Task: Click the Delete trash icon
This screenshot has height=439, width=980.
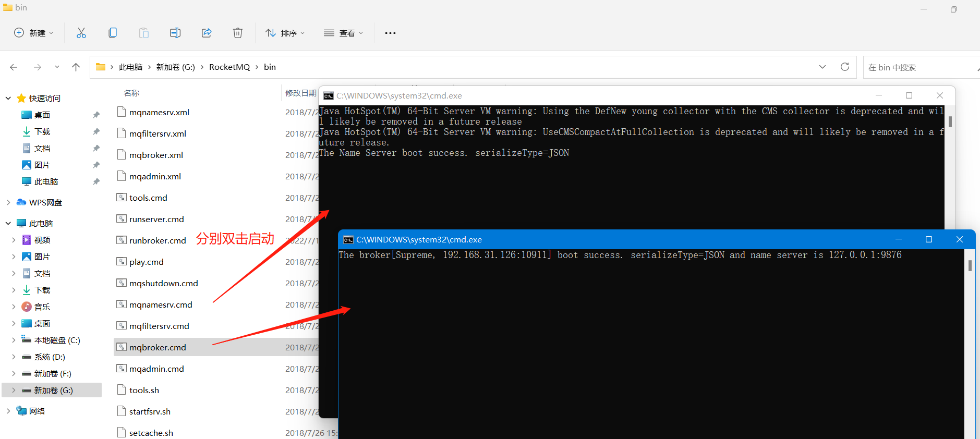Action: pos(238,33)
